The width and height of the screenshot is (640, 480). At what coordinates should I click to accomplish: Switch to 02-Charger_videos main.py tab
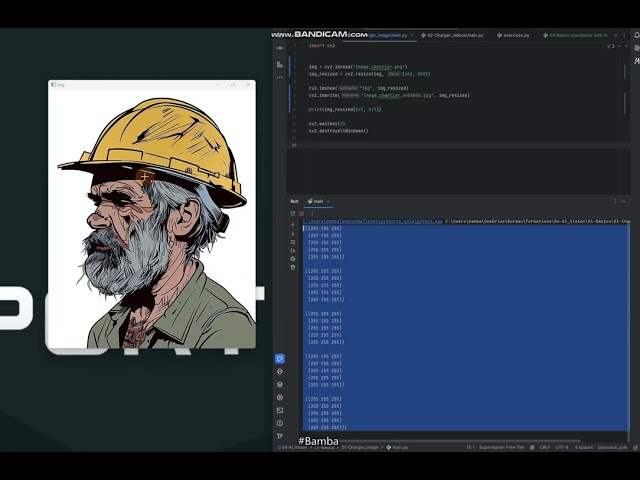(x=452, y=36)
